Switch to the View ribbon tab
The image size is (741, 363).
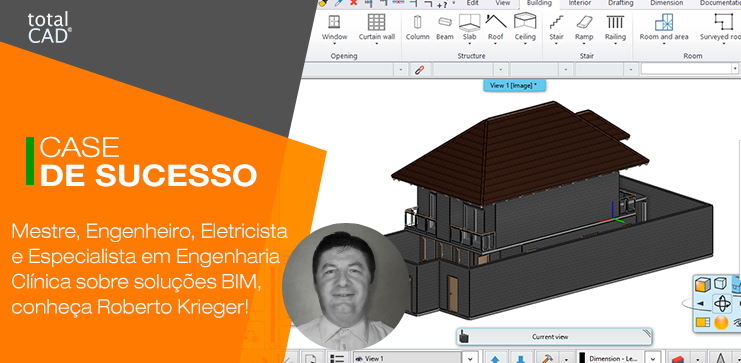coord(502,3)
